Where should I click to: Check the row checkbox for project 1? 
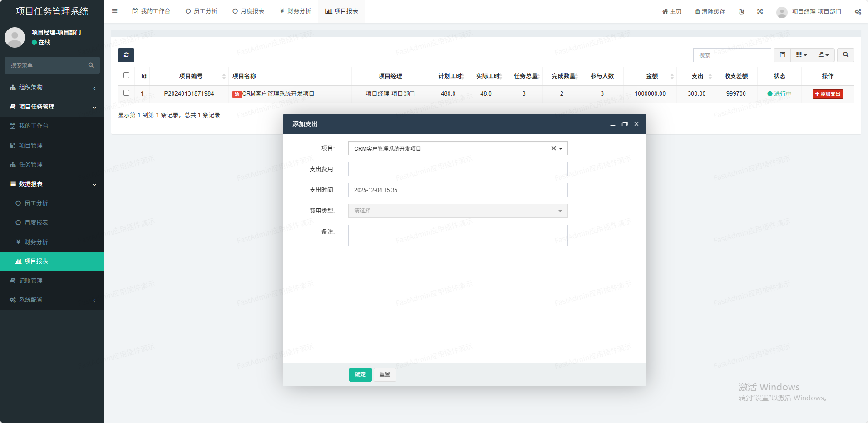[126, 93]
